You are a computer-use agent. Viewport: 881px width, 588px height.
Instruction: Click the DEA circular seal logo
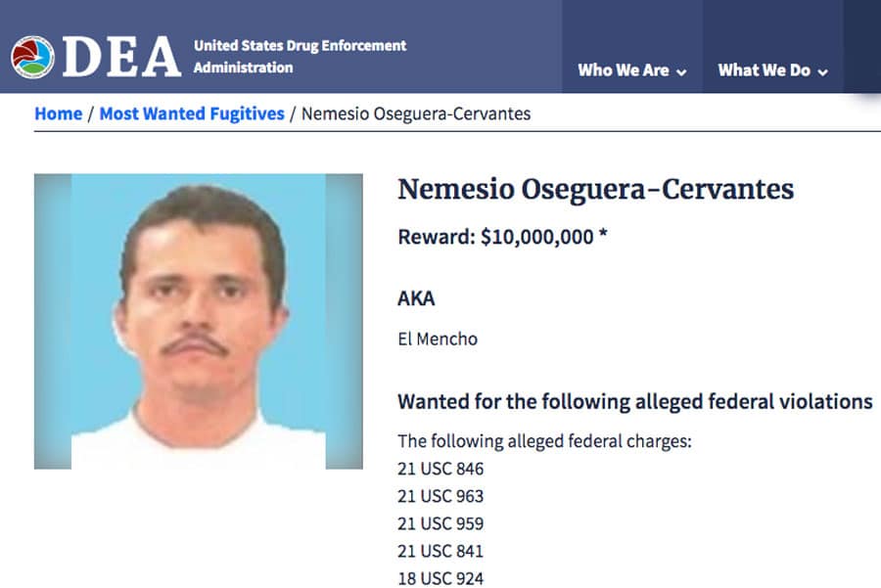click(x=32, y=57)
